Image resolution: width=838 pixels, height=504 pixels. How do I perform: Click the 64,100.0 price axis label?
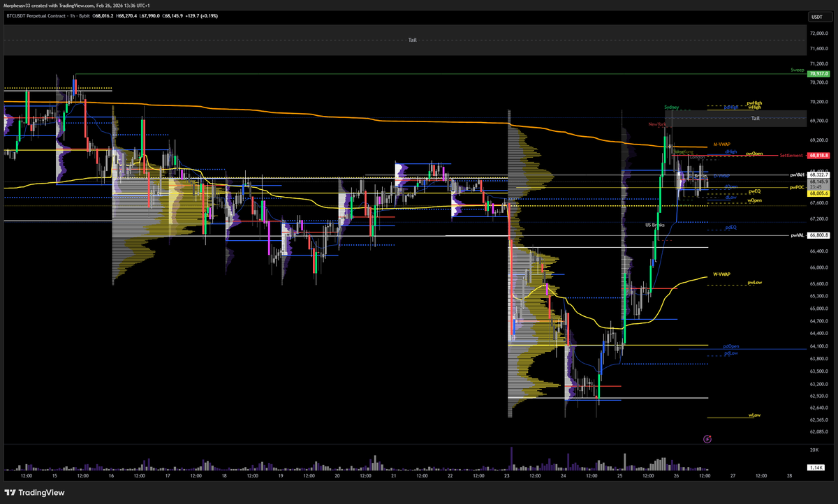click(819, 346)
